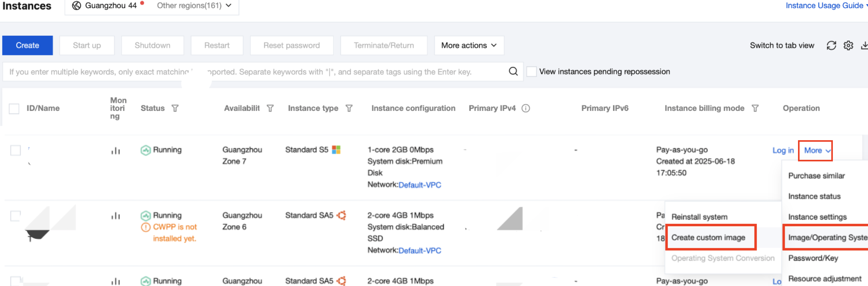
Task: Open the settings gear icon
Action: [x=848, y=45]
